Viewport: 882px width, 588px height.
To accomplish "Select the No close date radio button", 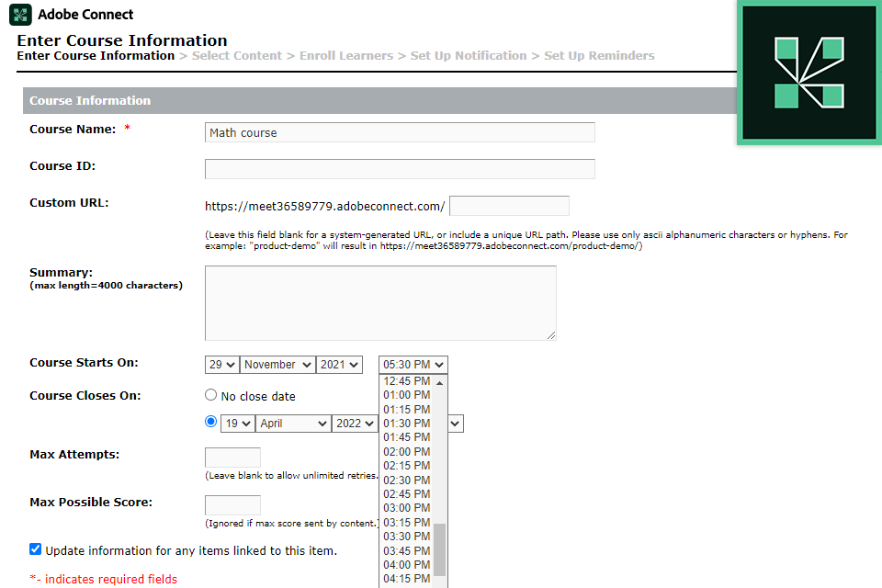I will [211, 395].
